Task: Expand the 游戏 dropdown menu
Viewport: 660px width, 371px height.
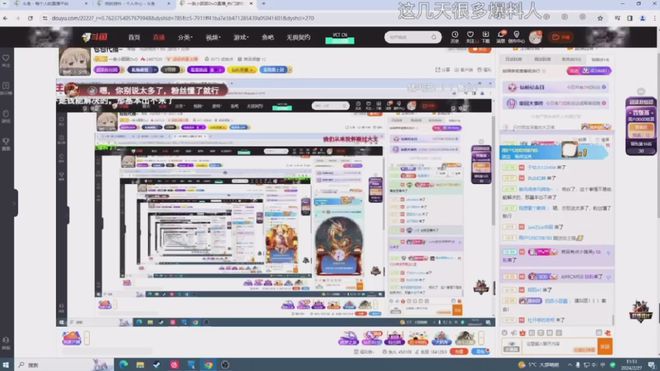Action: click(x=241, y=37)
